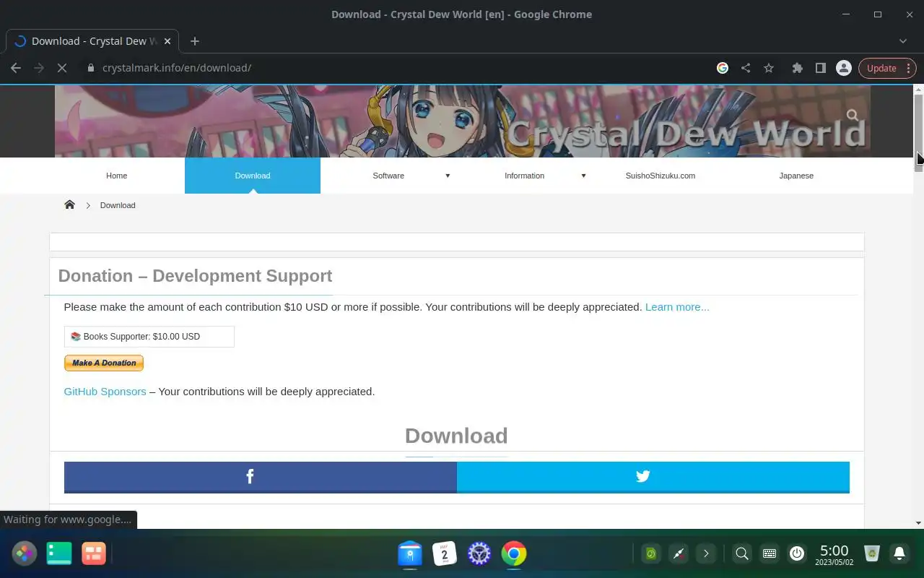
Task: Toggle the browser side panel
Action: click(x=820, y=68)
